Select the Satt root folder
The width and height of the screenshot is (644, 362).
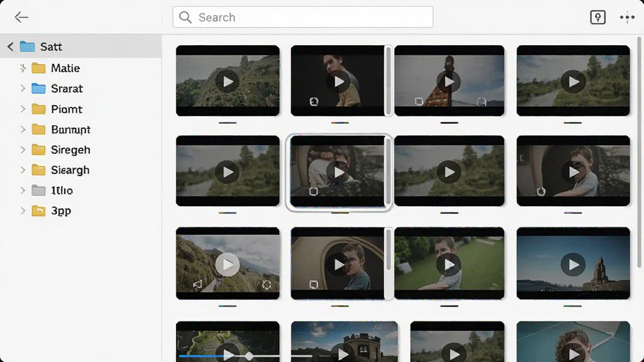pyautogui.click(x=81, y=47)
